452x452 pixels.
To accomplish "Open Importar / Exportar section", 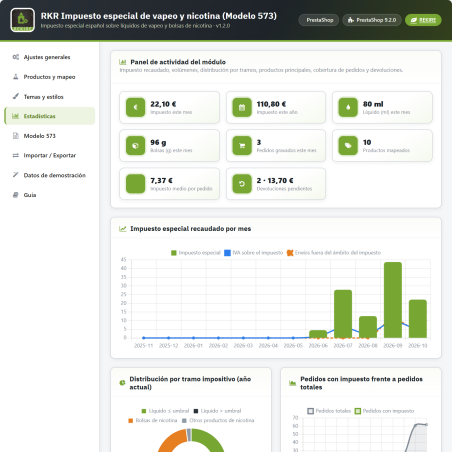I will click(x=50, y=156).
